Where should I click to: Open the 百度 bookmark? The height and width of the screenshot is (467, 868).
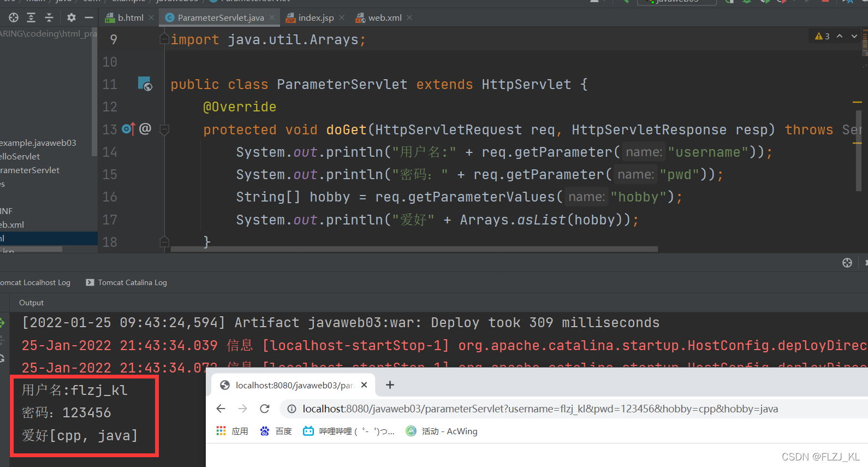pyautogui.click(x=276, y=431)
